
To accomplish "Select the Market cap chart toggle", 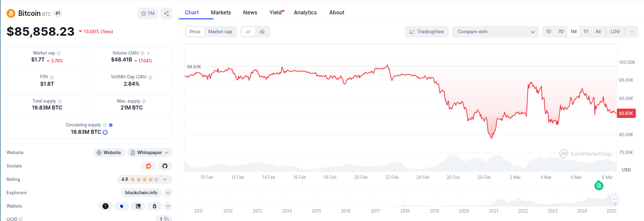I will click(x=220, y=32).
